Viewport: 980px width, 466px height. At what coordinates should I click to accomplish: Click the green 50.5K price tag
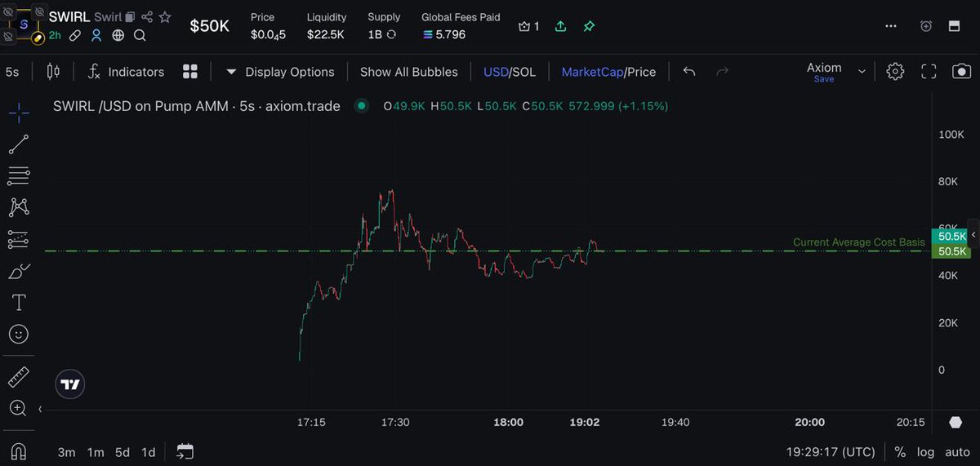click(x=951, y=251)
